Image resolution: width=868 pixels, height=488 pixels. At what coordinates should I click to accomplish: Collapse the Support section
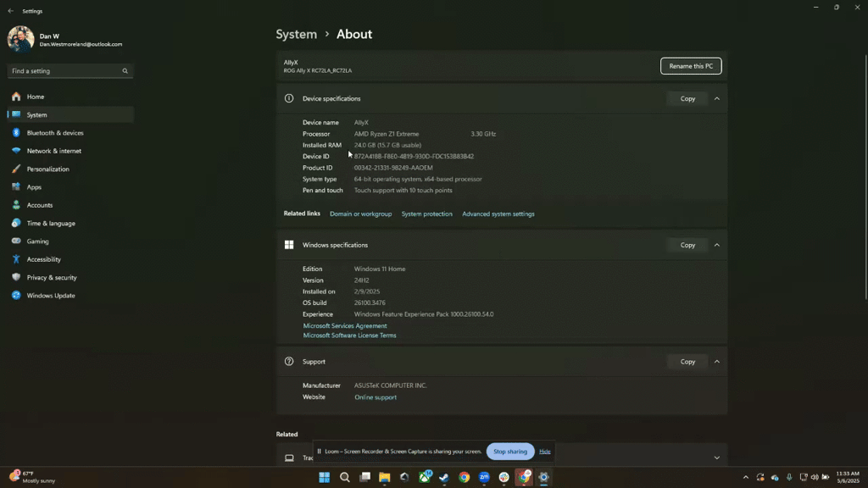[717, 362]
